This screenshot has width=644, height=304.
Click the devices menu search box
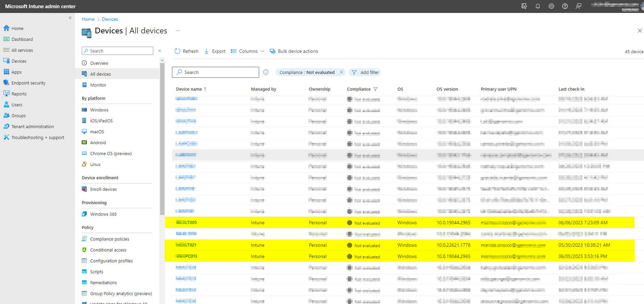117,51
